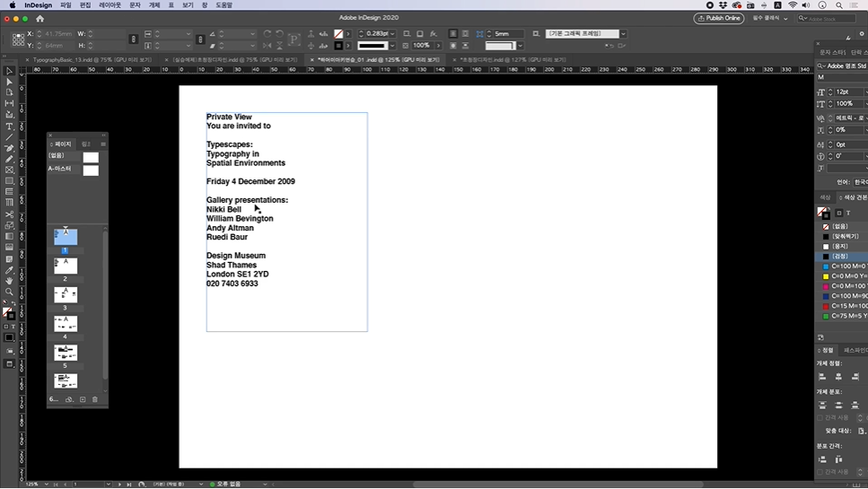Click flip horizontal icon in control bar
The image size is (868, 489).
267,46
